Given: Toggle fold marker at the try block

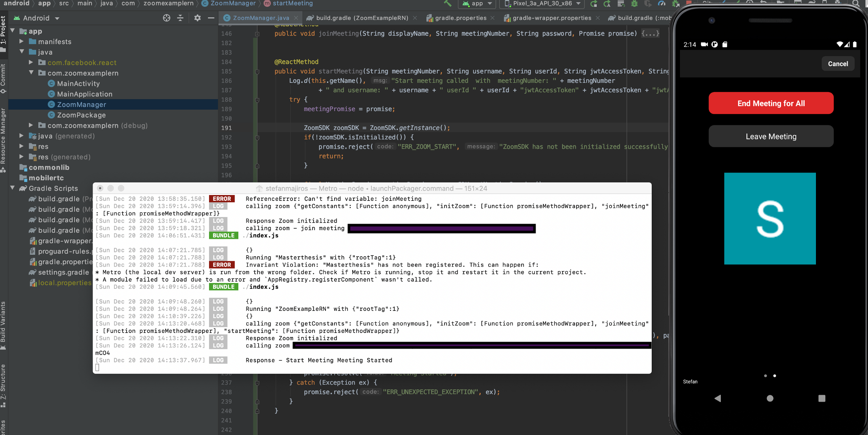Looking at the screenshot, I should point(257,100).
